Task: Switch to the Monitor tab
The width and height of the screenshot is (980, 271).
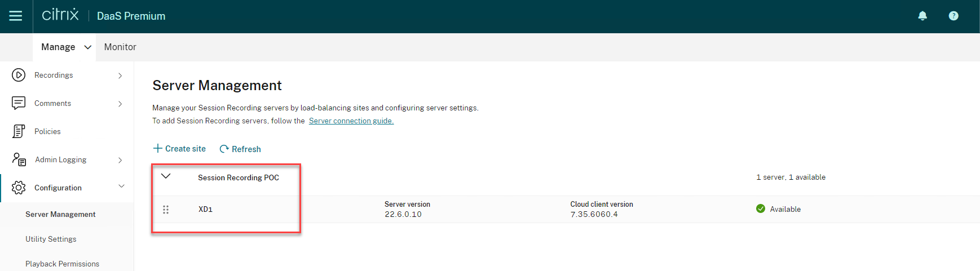Action: click(120, 47)
